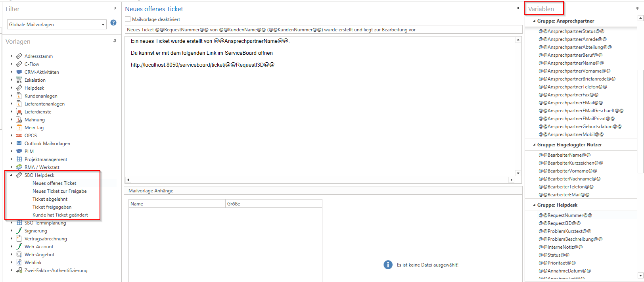Click the pin icon of Filter panel
The height and width of the screenshot is (282, 644).
[115, 8]
